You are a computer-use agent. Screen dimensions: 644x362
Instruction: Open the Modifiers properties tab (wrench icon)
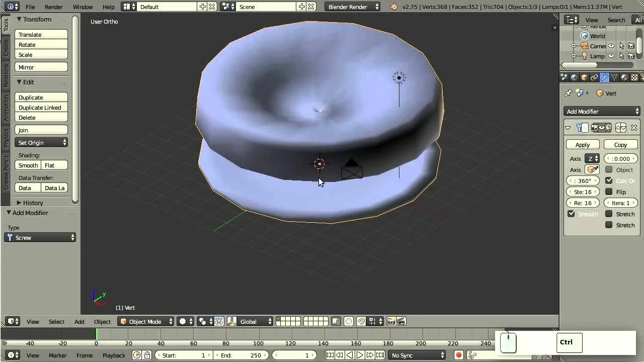tap(604, 77)
